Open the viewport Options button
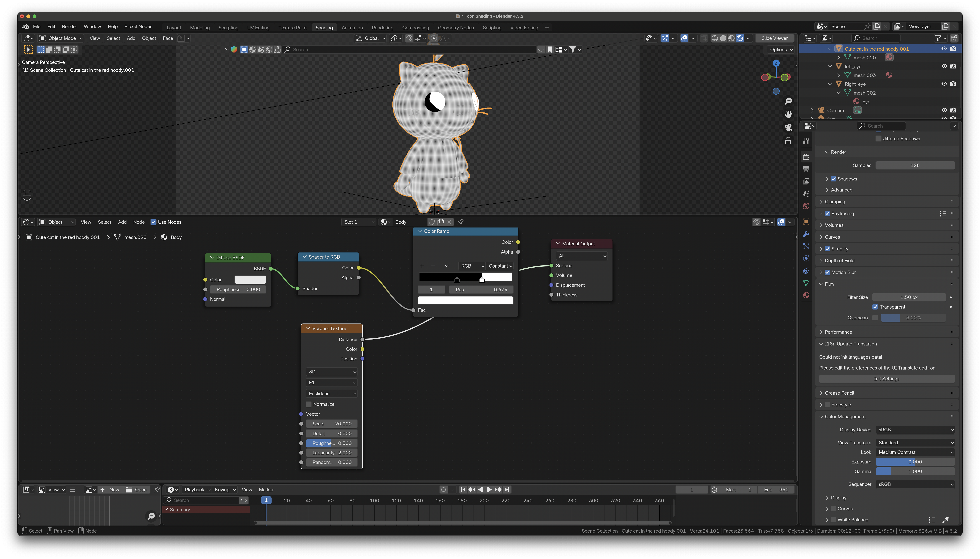Image resolution: width=980 pixels, height=559 pixels. [781, 49]
